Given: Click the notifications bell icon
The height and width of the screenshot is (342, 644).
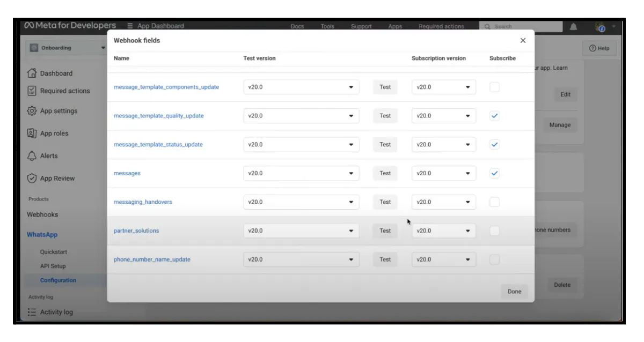Looking at the screenshot, I should point(574,26).
